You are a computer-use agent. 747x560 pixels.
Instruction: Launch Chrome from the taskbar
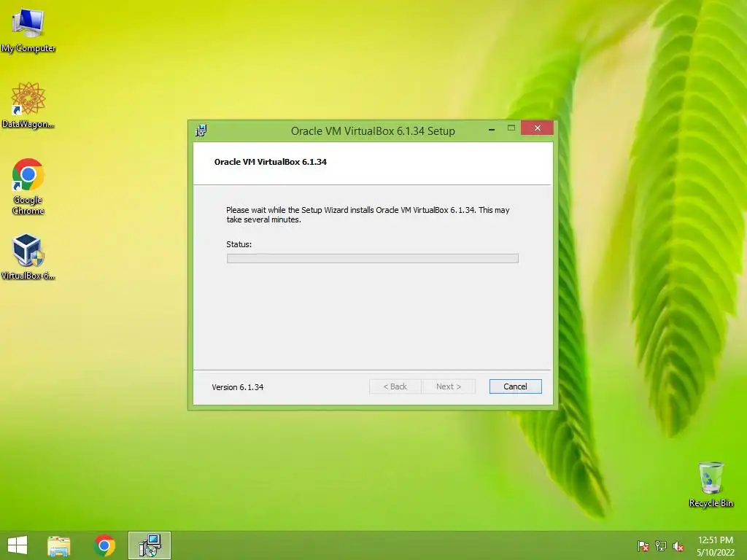click(104, 545)
